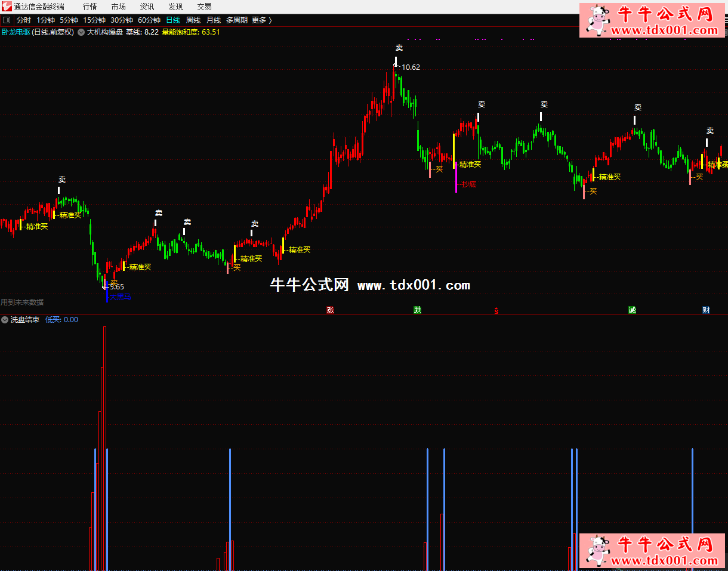Click the red S marker icon
The width and height of the screenshot is (728, 571).
click(496, 310)
